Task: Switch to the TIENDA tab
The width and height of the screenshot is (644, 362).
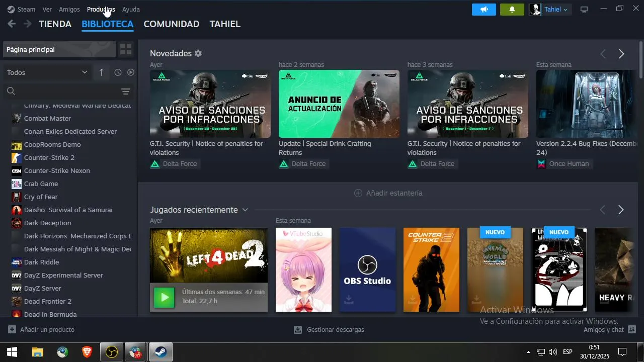Action: tap(55, 24)
